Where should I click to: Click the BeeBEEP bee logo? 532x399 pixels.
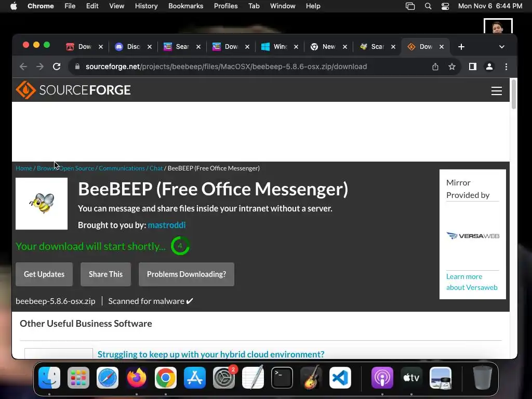pyautogui.click(x=42, y=204)
